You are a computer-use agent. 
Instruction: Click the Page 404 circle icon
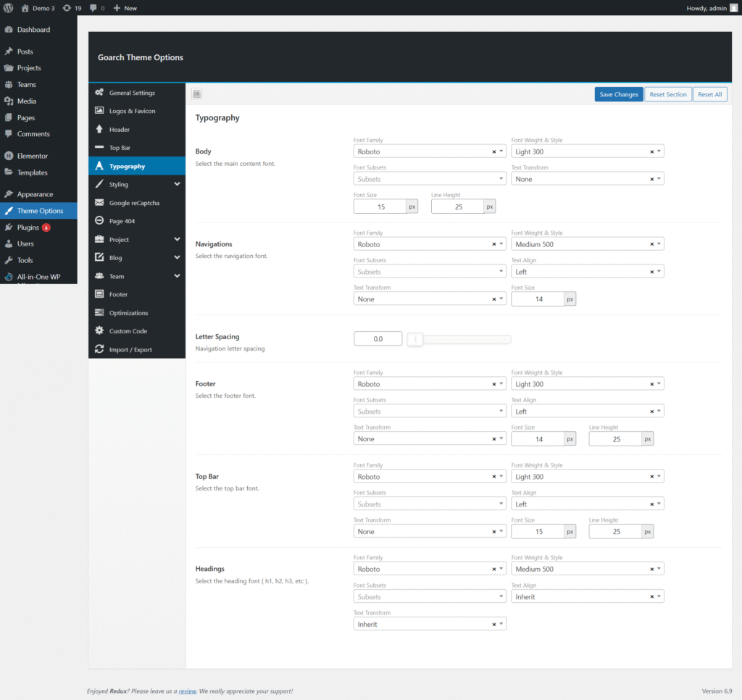click(99, 220)
